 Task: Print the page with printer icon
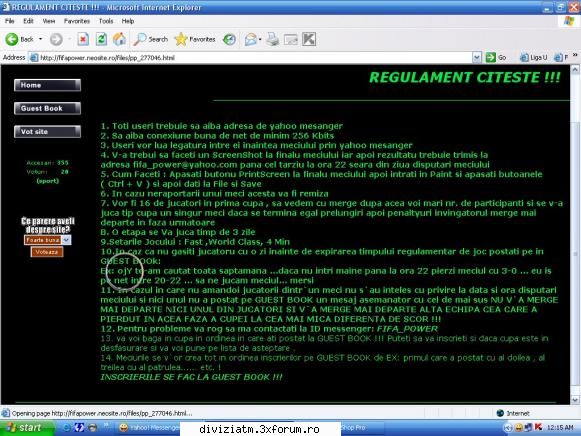click(273, 39)
